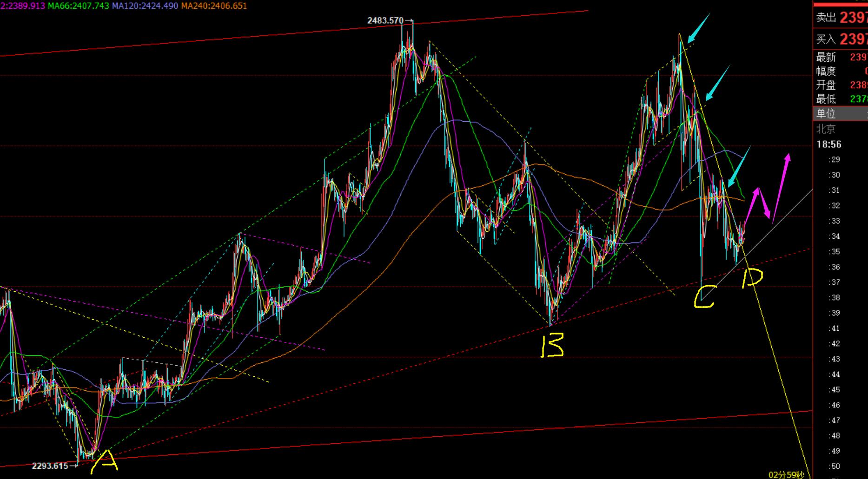
Task: Click the MA120:2424.490 indicator label
Action: 145,6
